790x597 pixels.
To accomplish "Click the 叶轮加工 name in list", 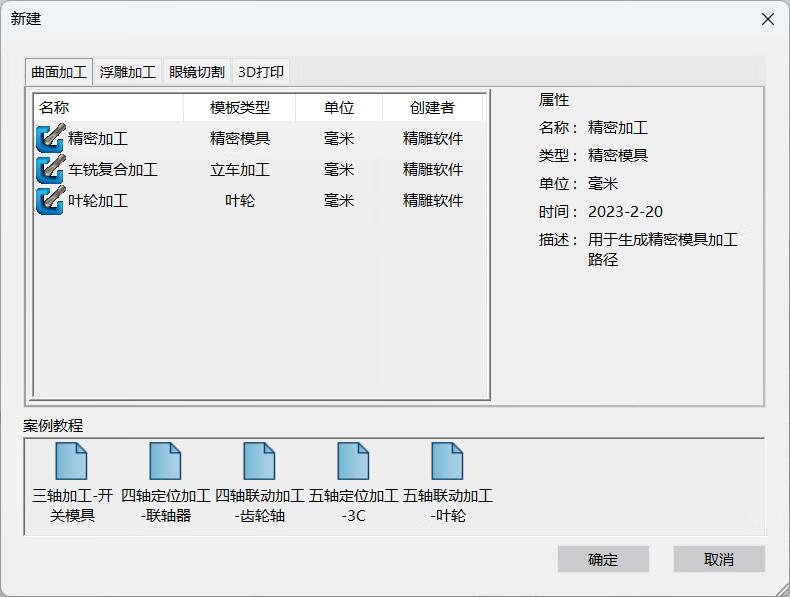I will pos(98,201).
